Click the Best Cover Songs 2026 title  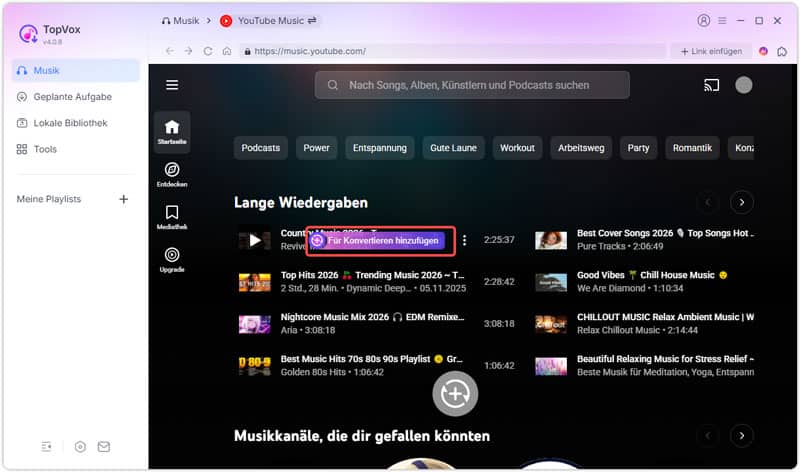coord(665,233)
